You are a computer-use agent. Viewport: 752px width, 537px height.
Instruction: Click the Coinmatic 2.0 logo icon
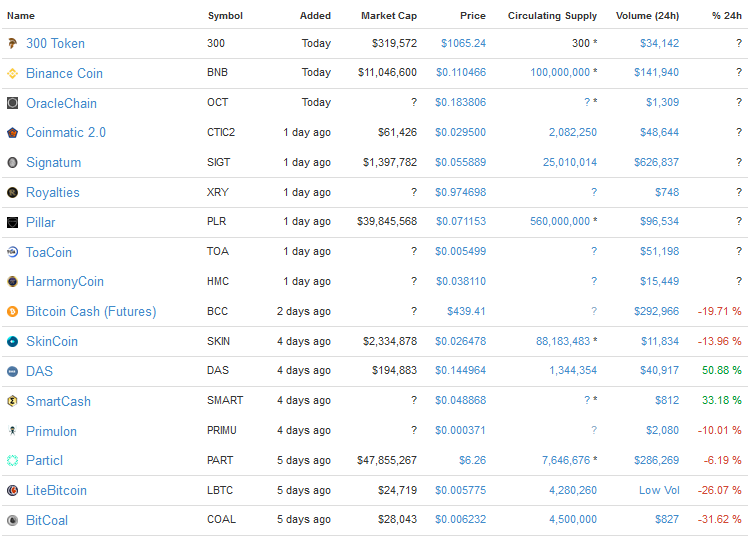click(12, 133)
